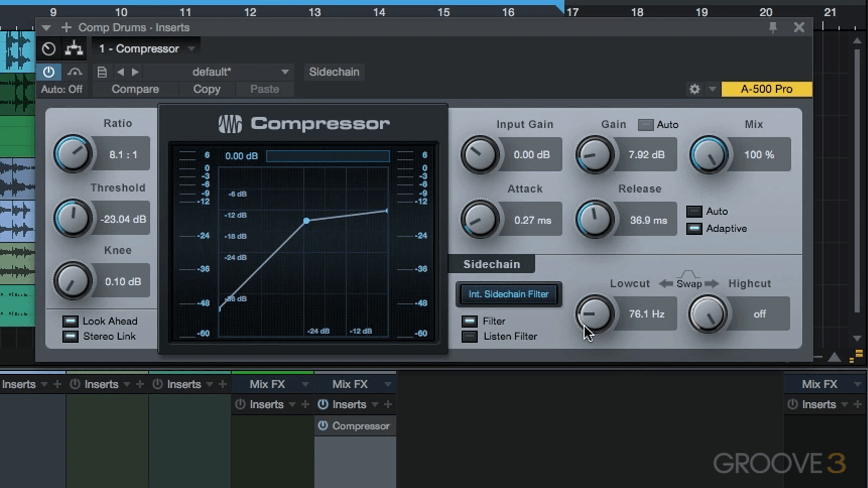
Task: Go to previous preset arrow
Action: 120,72
